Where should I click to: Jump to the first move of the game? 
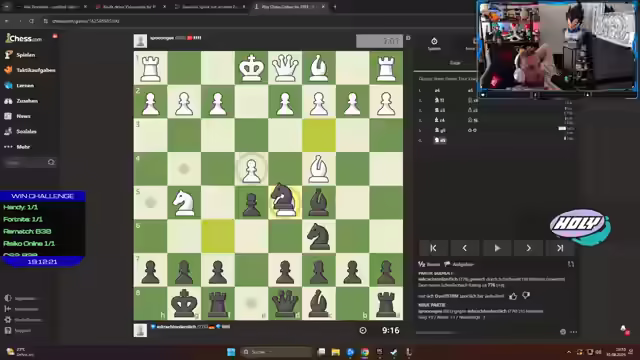[x=433, y=248]
